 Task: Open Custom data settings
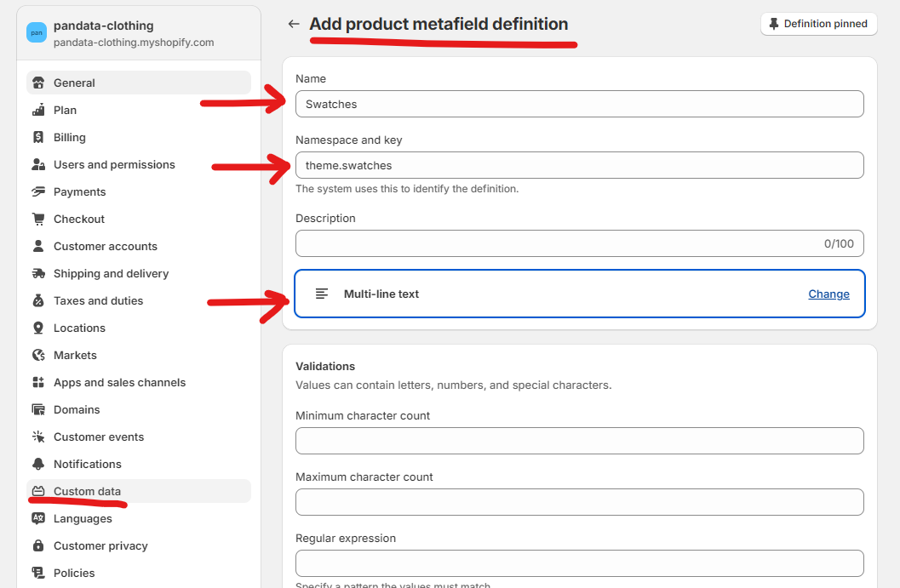coord(87,491)
